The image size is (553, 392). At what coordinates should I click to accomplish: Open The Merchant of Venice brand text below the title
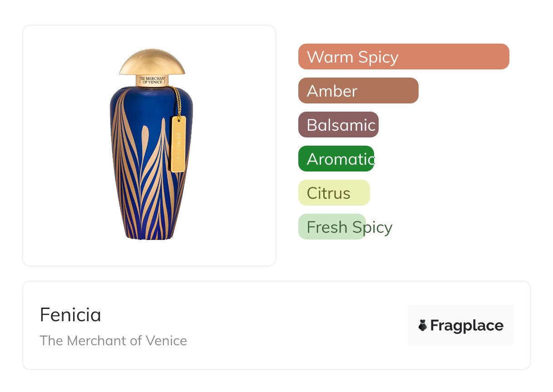[x=113, y=340]
